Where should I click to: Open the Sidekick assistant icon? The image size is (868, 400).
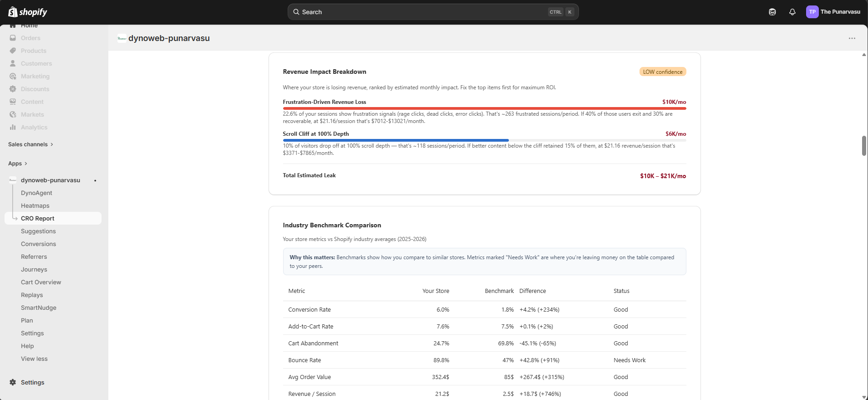click(x=772, y=12)
